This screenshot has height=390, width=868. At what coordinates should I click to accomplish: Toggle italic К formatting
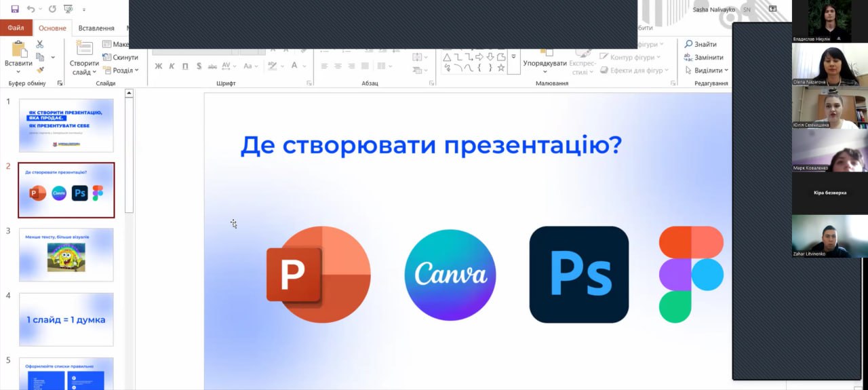(x=172, y=66)
